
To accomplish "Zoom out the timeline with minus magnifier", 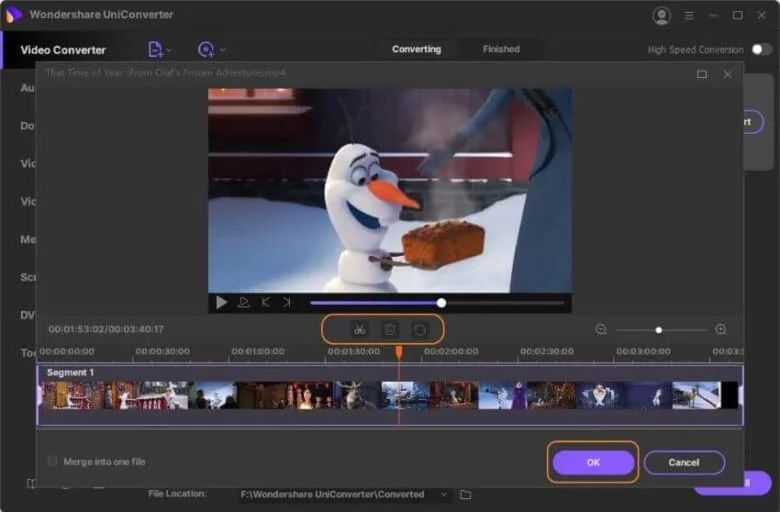I will [601, 329].
